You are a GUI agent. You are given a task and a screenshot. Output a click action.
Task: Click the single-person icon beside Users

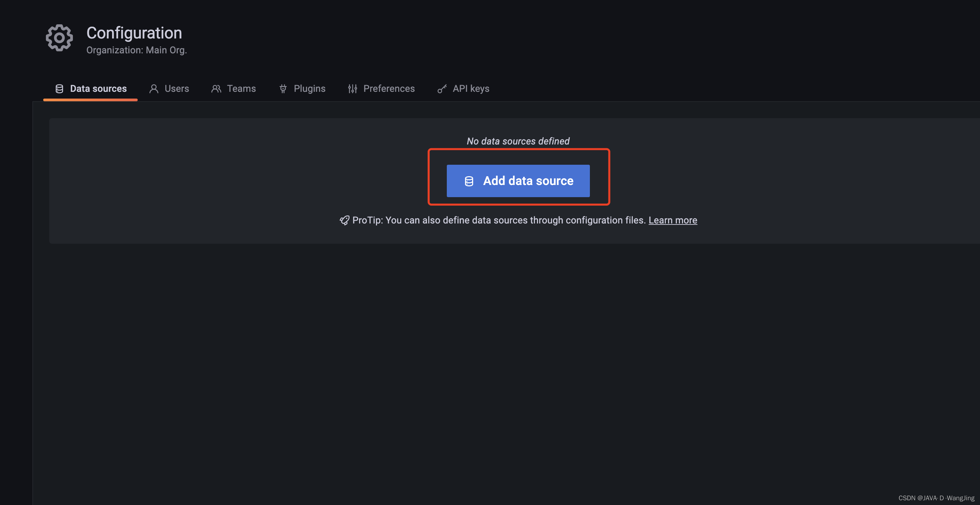(154, 89)
